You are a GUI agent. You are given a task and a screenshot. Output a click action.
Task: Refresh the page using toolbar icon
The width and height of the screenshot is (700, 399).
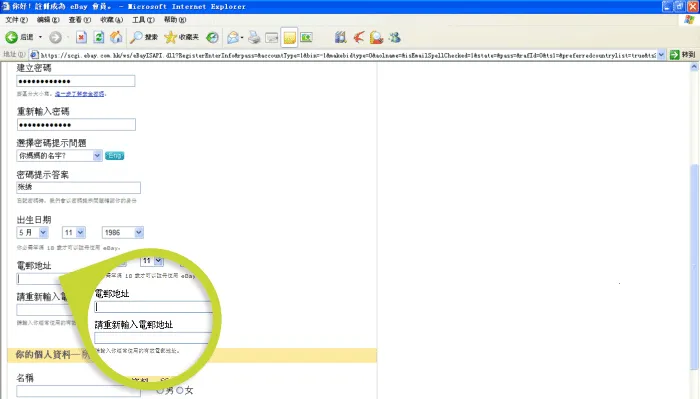tap(99, 37)
